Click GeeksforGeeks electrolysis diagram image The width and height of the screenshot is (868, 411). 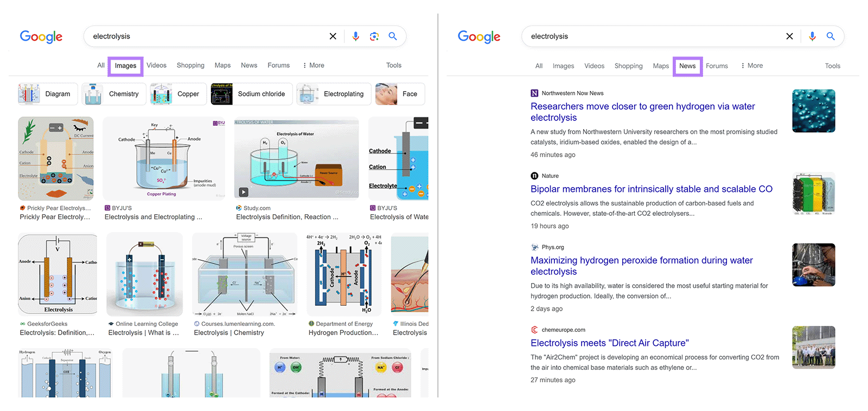coord(58,274)
